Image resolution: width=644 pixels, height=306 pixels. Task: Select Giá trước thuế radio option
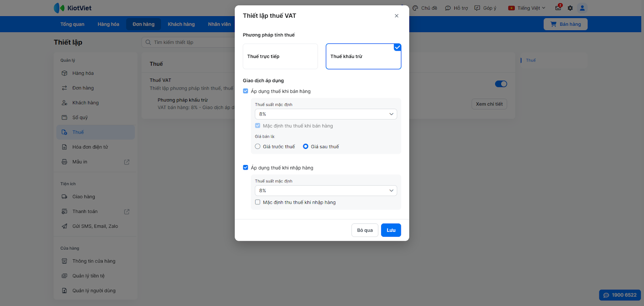[x=258, y=147]
